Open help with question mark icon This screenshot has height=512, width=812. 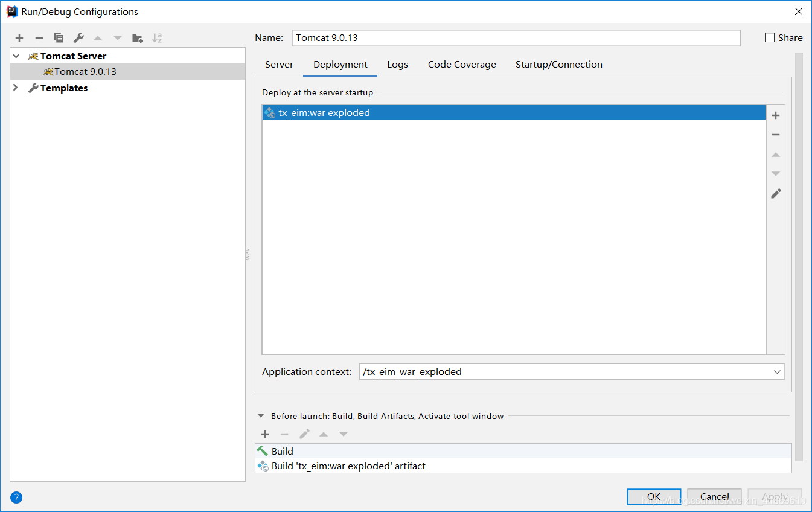pos(16,498)
